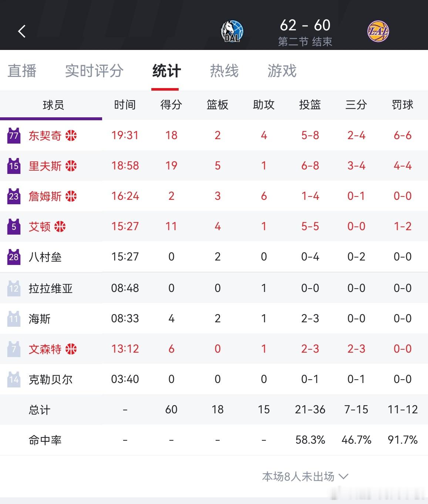Tap the 本场8人未出场 label

pos(298,476)
